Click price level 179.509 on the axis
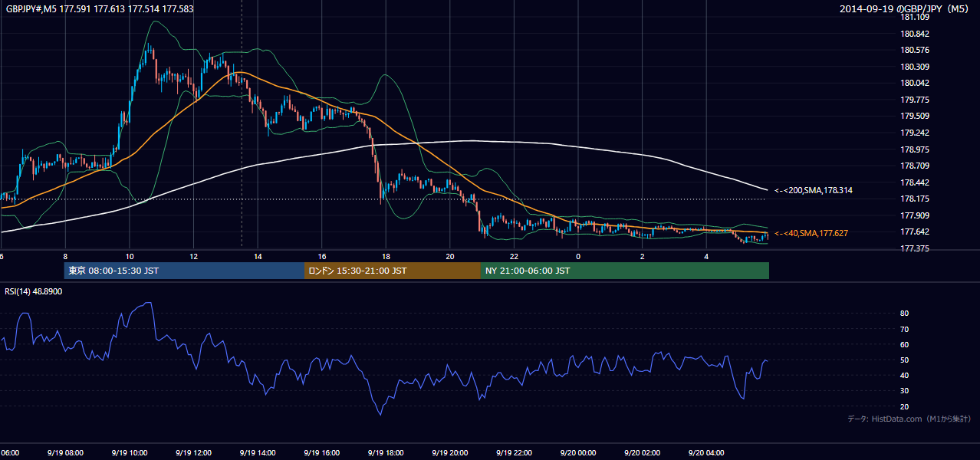 915,117
